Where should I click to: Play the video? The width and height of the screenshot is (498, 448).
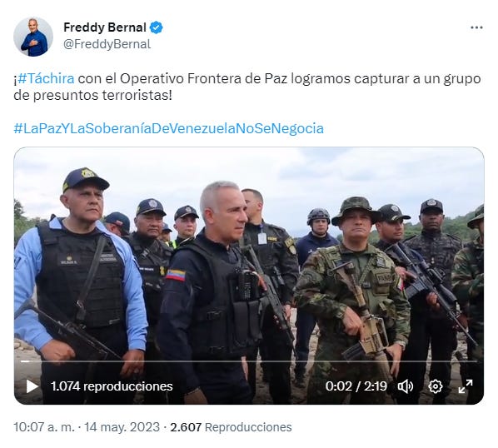[x=32, y=386]
